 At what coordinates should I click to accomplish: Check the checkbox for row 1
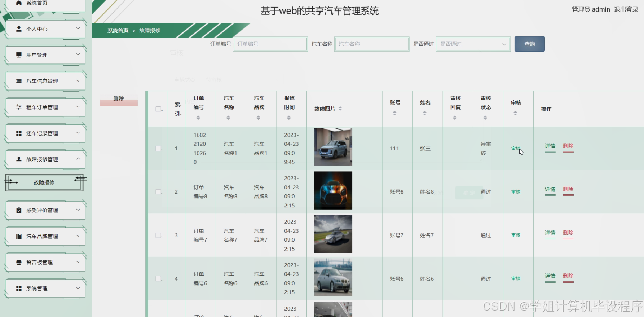[x=158, y=148]
